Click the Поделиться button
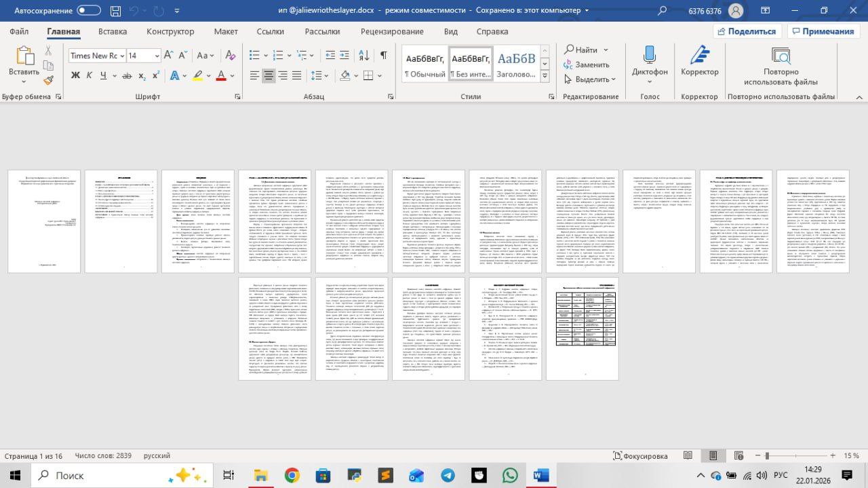Image resolution: width=868 pixels, height=488 pixels. (747, 31)
